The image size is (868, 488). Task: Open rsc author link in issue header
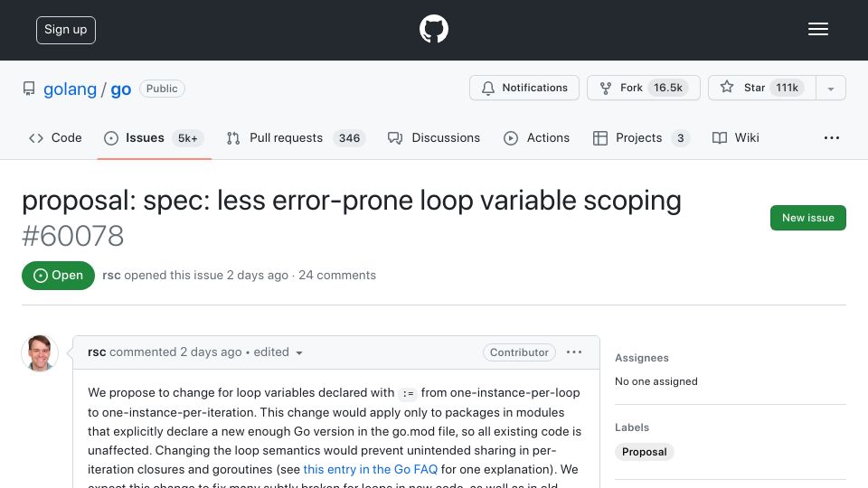(x=111, y=275)
